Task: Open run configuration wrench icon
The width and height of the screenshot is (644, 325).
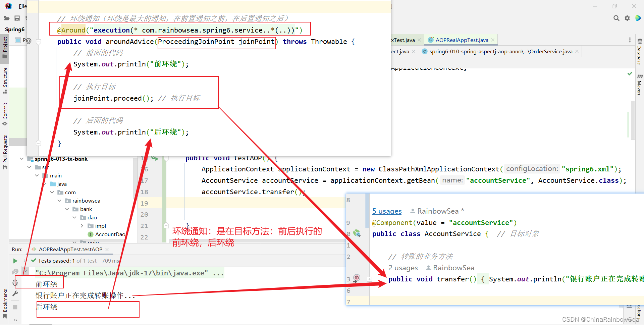Action: coord(15,294)
